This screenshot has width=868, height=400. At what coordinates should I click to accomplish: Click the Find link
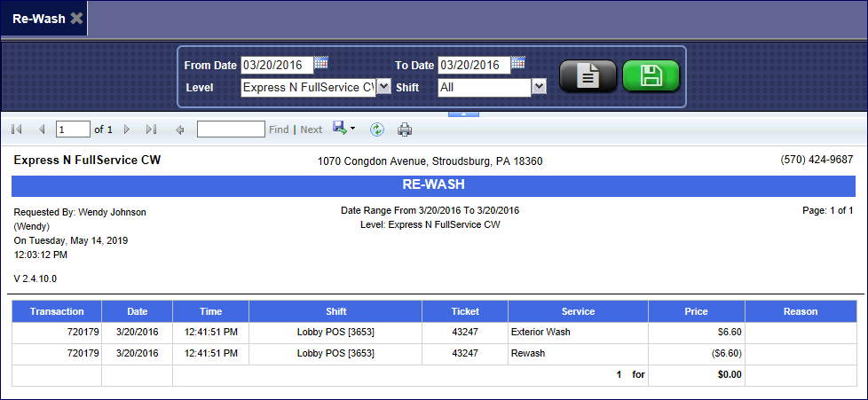click(279, 129)
